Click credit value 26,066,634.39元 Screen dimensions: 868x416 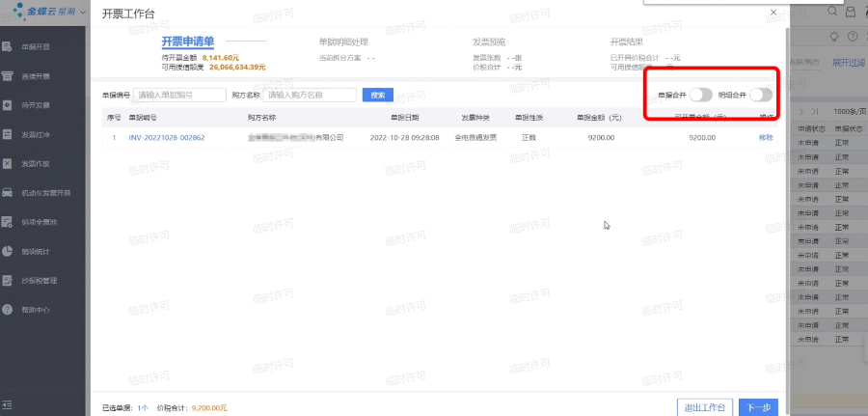237,67
